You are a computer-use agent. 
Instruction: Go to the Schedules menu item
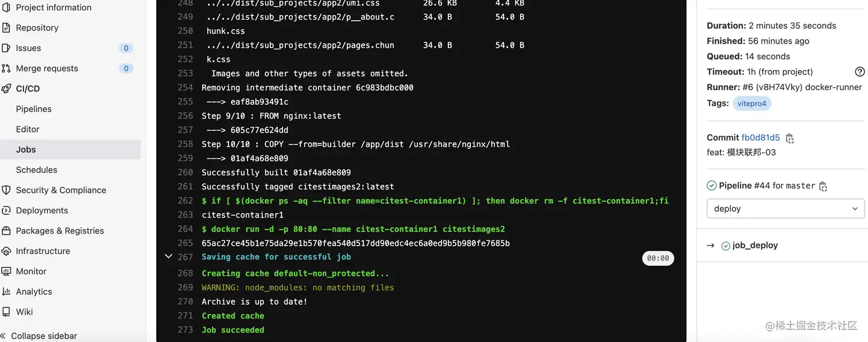pos(37,170)
